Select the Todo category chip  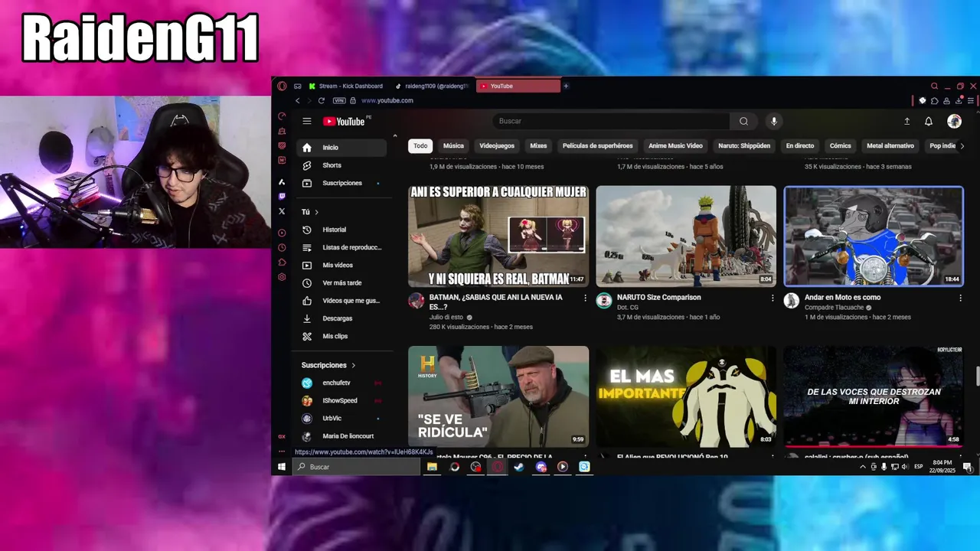(420, 145)
